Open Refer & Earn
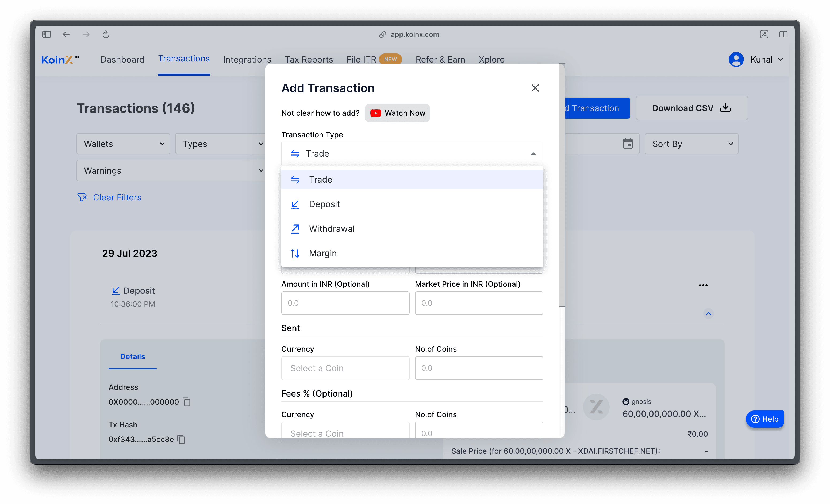 tap(440, 60)
